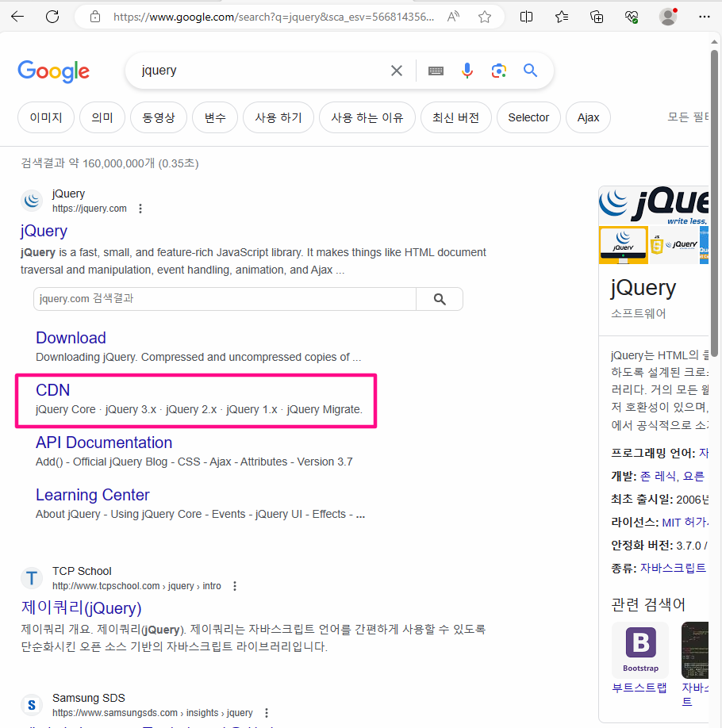Image resolution: width=722 pixels, height=728 pixels.
Task: Open split screen view icon
Action: (x=526, y=17)
